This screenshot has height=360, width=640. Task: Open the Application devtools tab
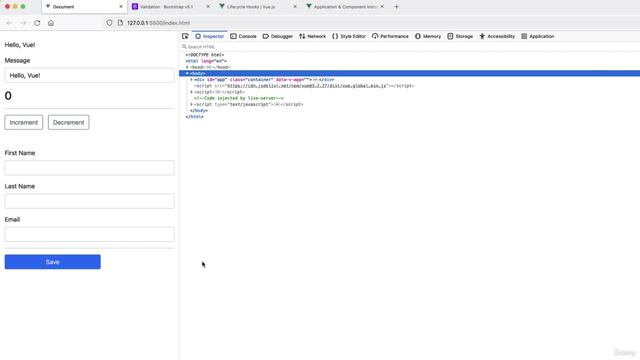point(538,36)
